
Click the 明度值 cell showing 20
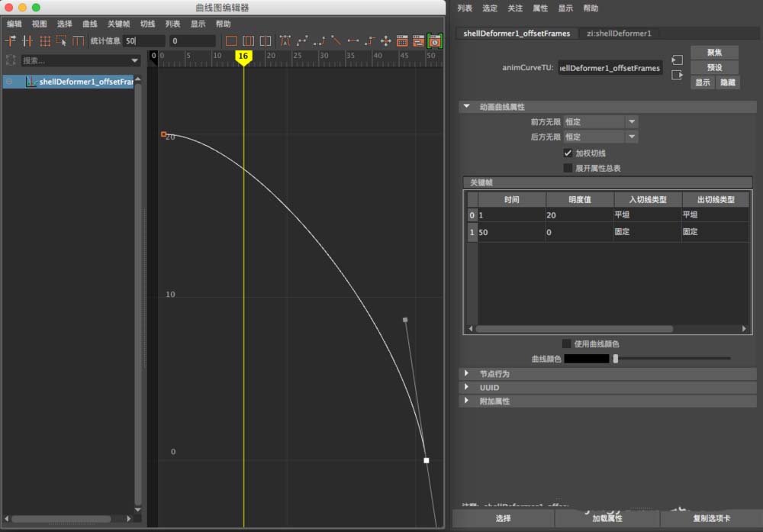click(x=579, y=215)
